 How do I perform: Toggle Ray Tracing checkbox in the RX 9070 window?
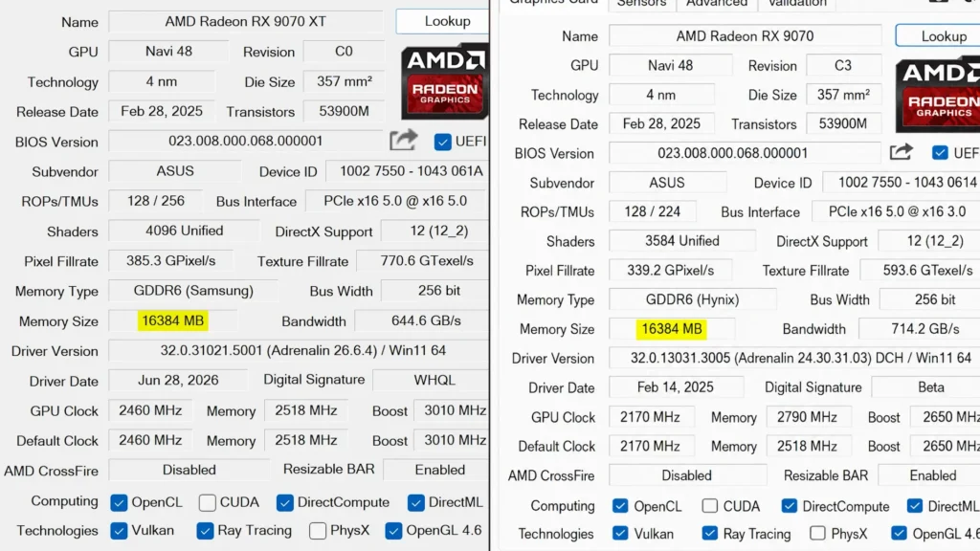709,534
